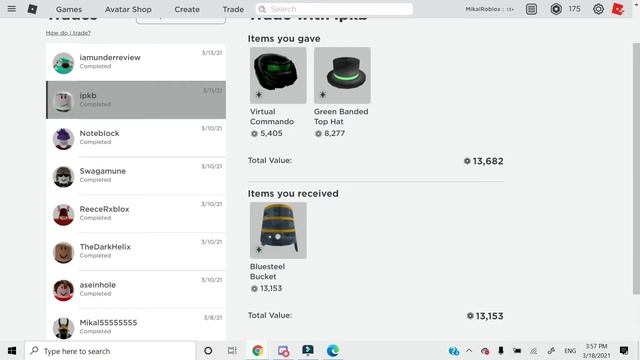Screen dimensions: 640x360
Task: Open Cortana circle icon
Action: pyautogui.click(x=208, y=351)
